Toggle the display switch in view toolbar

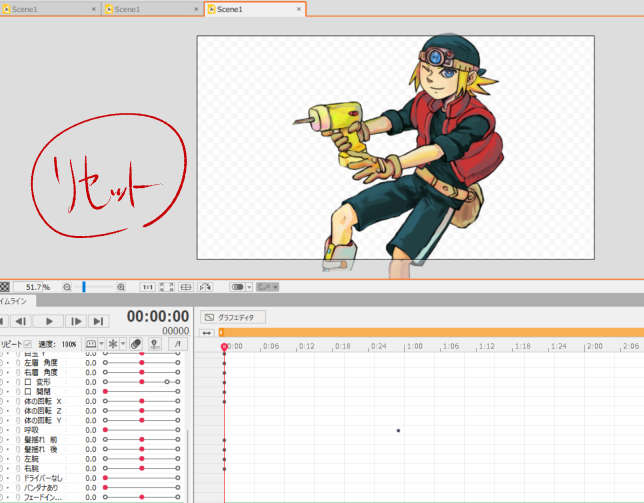click(x=238, y=287)
